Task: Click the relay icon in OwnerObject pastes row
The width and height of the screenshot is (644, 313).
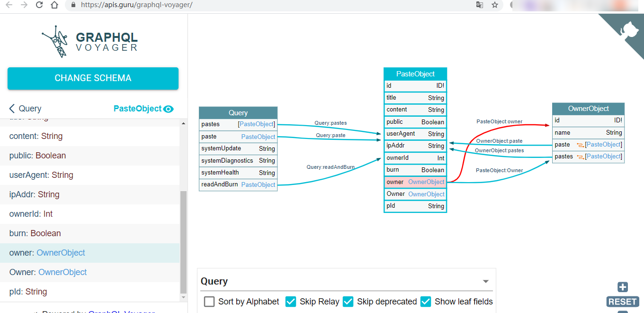Action: (580, 156)
